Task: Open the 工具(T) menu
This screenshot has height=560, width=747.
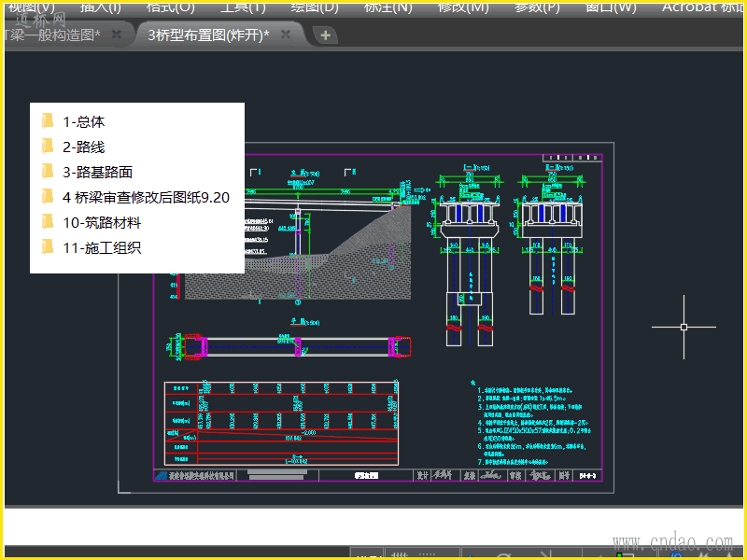Action: 243,7
